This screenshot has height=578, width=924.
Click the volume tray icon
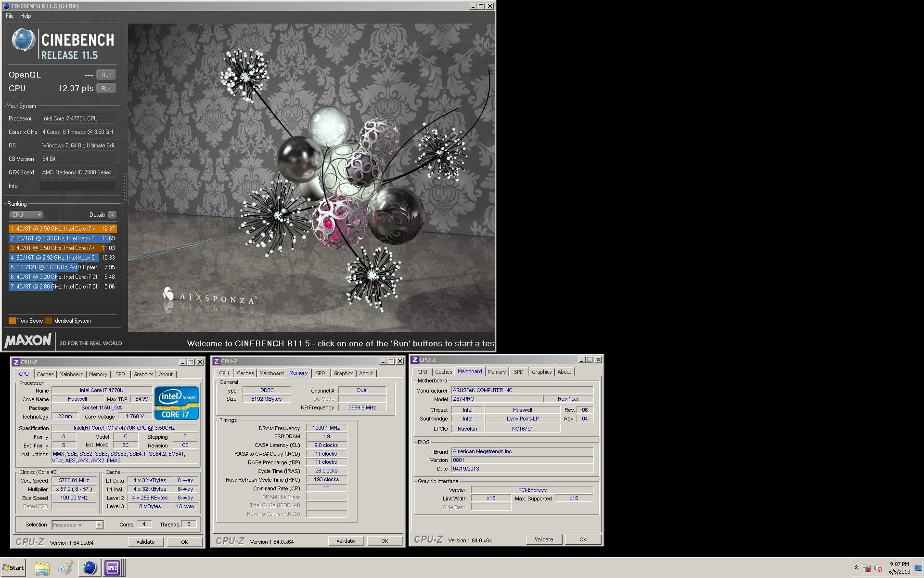(878, 568)
